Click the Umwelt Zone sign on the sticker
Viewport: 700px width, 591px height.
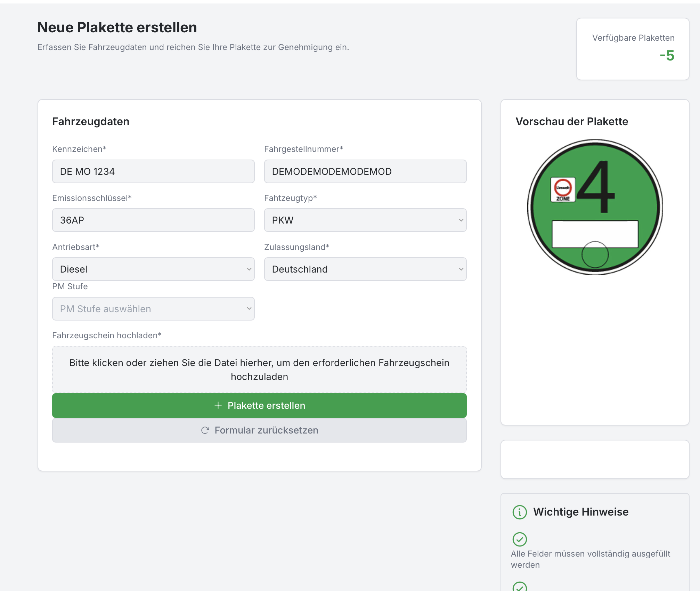563,189
